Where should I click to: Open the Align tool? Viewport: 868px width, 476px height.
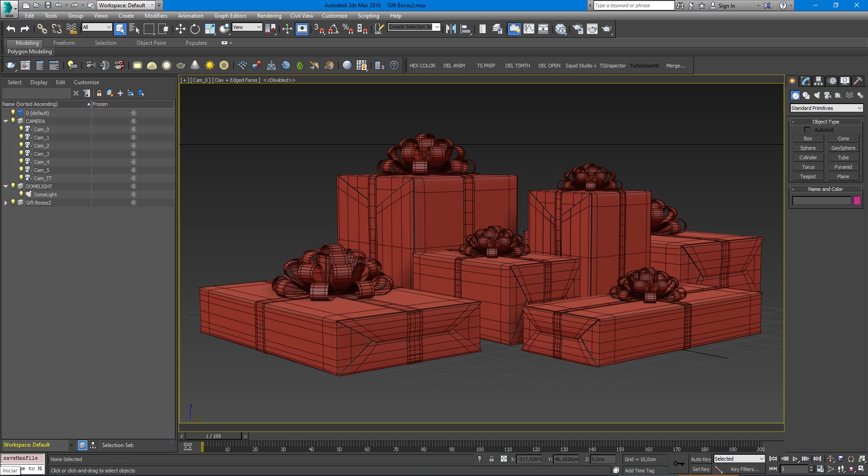coord(466,29)
